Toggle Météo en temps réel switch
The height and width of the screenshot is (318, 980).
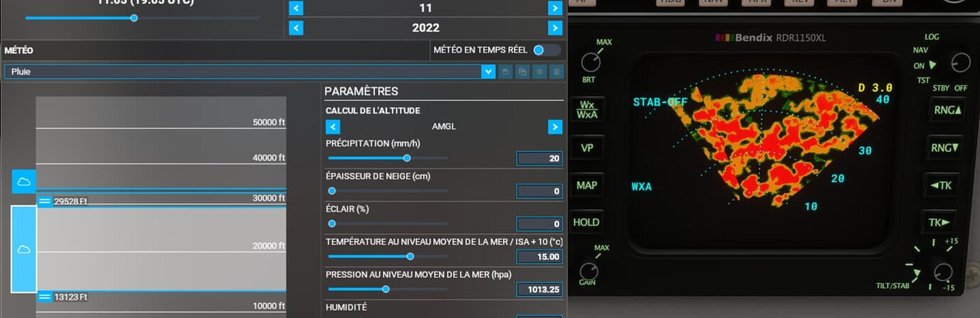point(546,50)
